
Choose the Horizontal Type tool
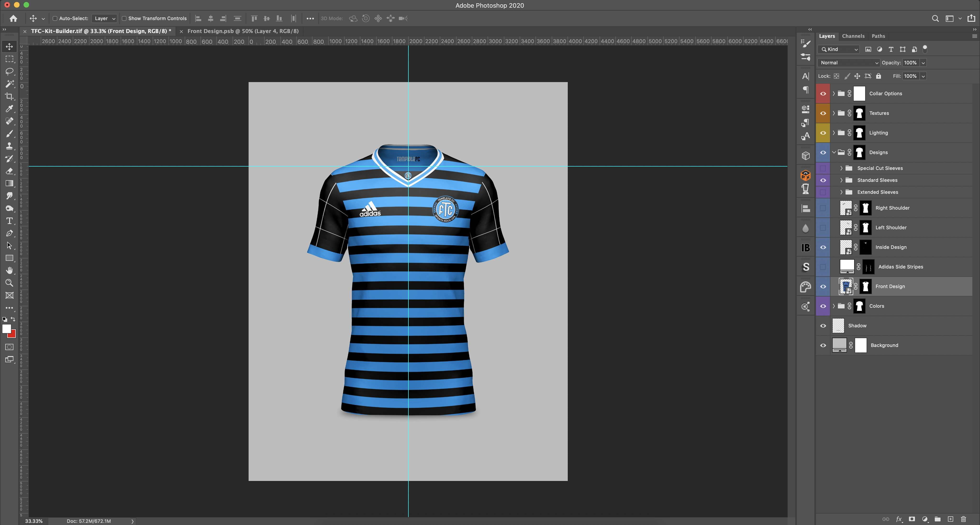pos(10,221)
